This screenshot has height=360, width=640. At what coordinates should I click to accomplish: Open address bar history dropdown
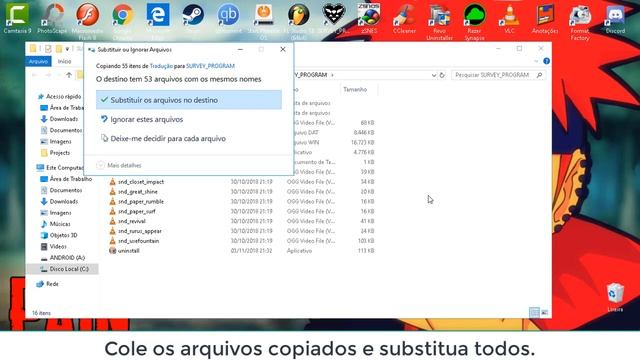pyautogui.click(x=433, y=75)
